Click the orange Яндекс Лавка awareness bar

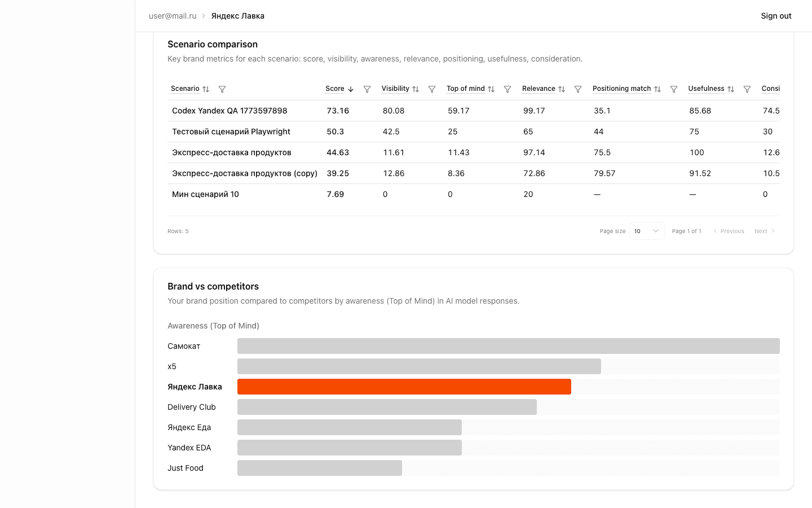404,387
